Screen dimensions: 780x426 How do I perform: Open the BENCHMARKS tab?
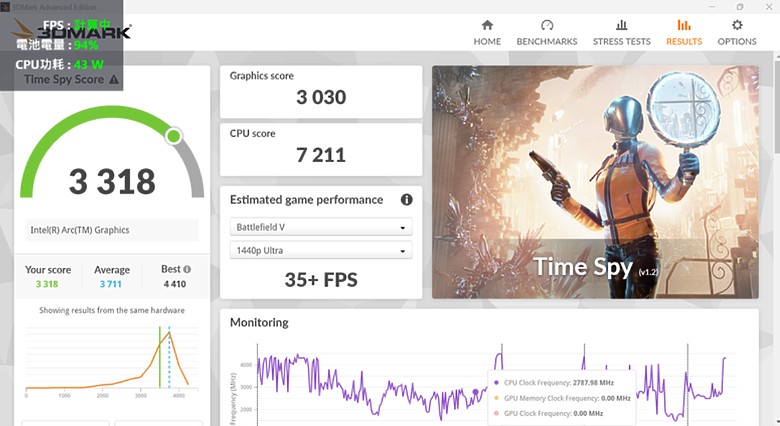(547, 33)
